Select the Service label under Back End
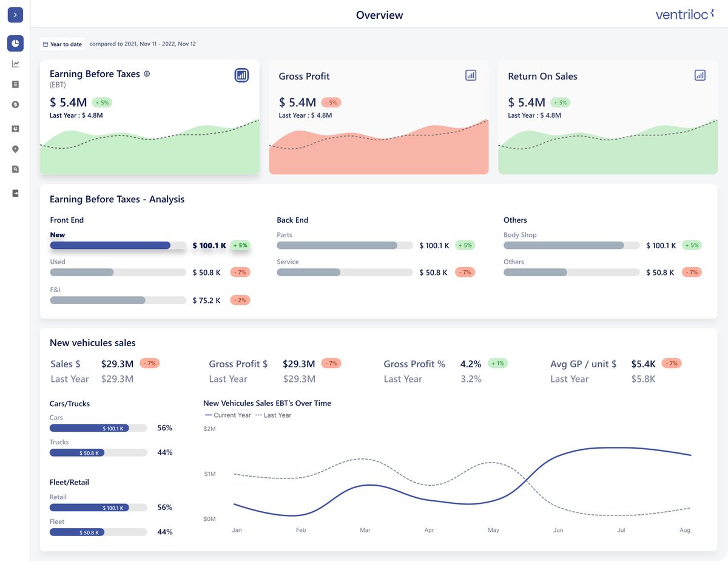 coord(288,262)
